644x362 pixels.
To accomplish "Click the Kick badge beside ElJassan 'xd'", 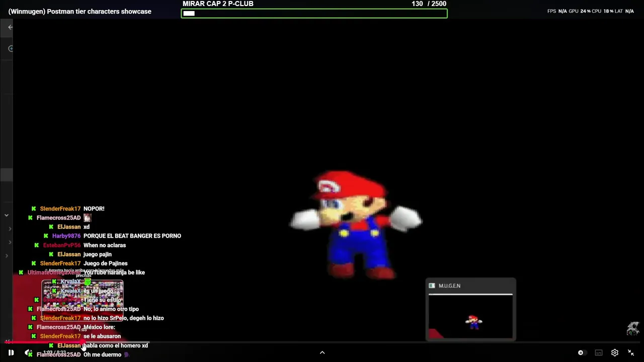I will pyautogui.click(x=51, y=227).
